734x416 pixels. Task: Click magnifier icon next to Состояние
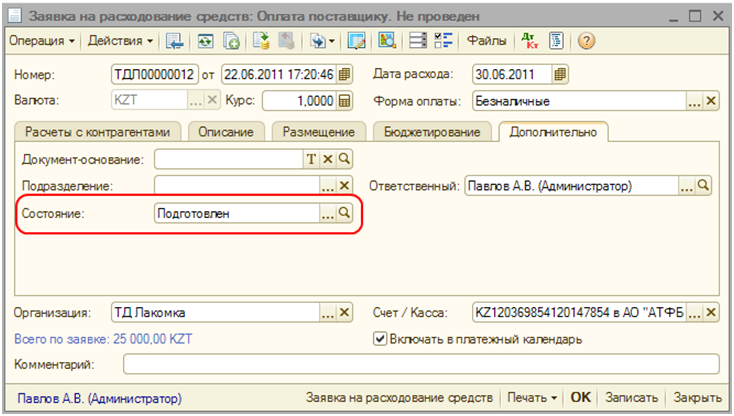click(344, 213)
